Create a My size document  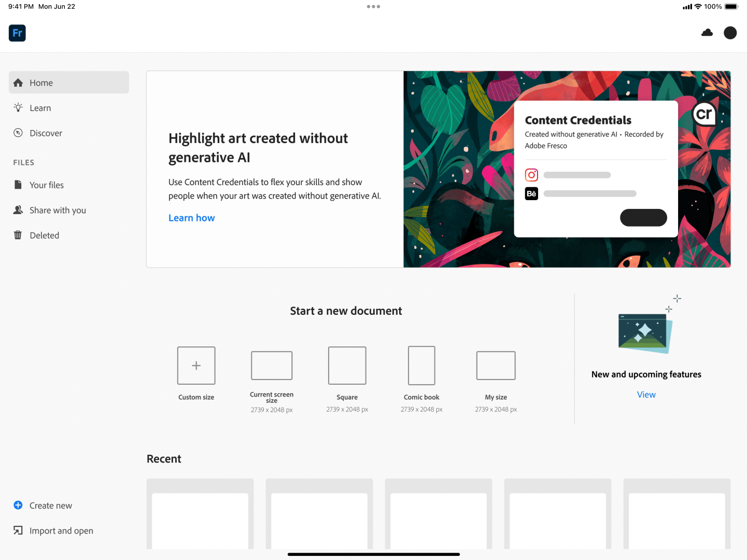[496, 365]
